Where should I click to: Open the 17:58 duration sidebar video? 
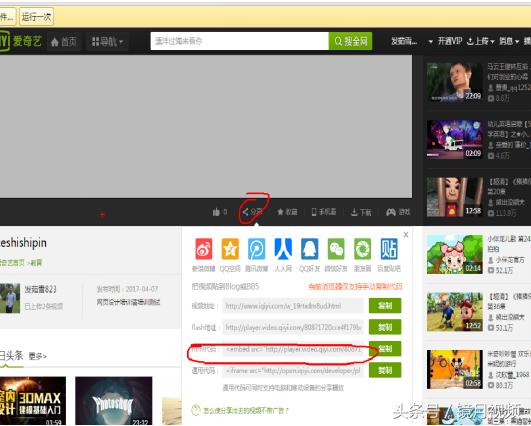(x=454, y=197)
